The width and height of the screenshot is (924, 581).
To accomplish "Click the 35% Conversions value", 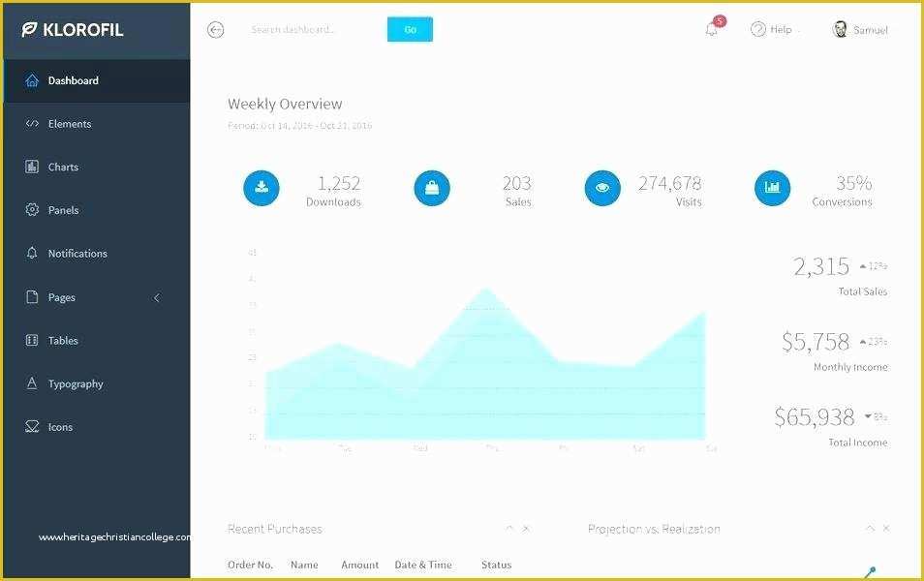I will pyautogui.click(x=854, y=183).
